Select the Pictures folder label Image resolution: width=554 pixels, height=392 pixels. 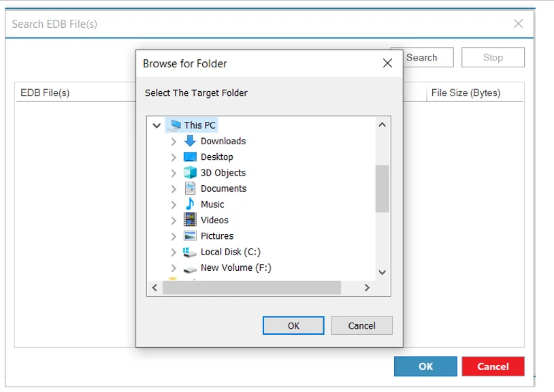click(x=217, y=236)
